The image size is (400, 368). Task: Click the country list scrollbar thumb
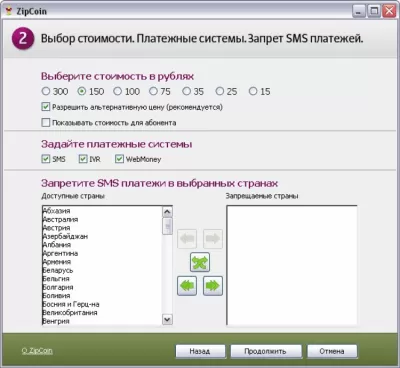[167, 226]
